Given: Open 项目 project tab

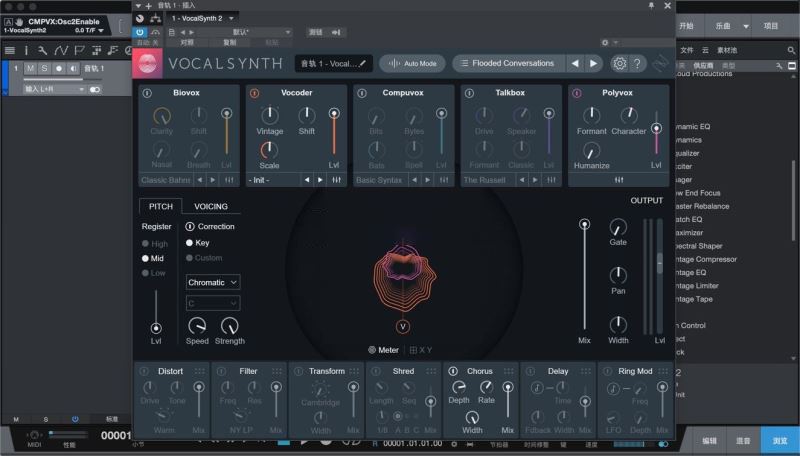Looking at the screenshot, I should 771,26.
